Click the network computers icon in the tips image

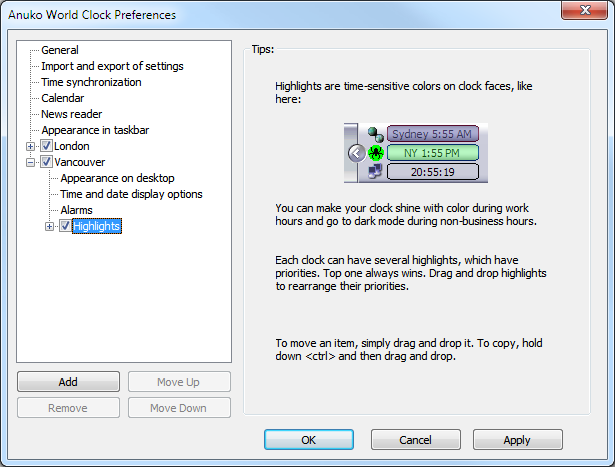click(x=376, y=172)
